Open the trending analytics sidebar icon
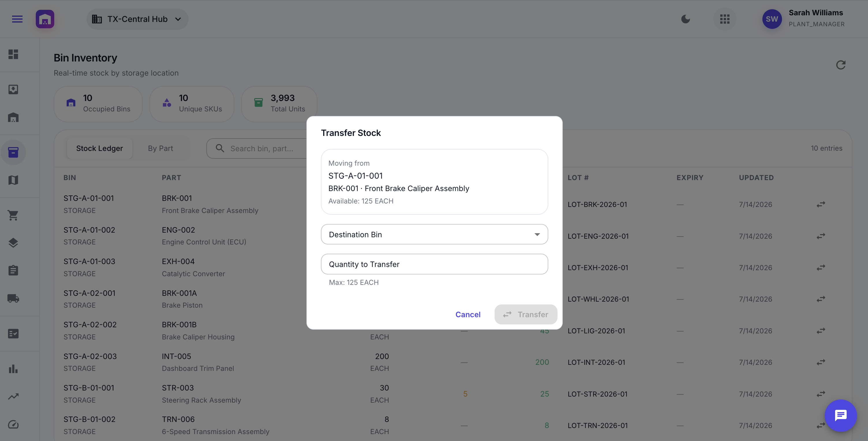 [x=13, y=397]
